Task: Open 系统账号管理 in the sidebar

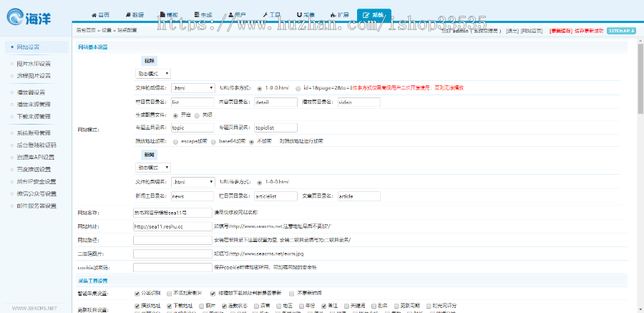Action: click(x=34, y=133)
